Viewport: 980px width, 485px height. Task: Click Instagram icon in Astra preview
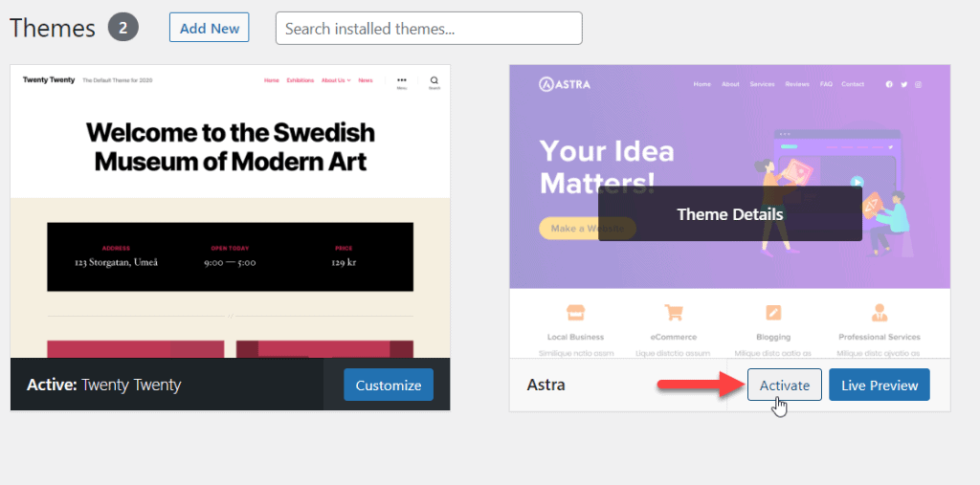[918, 84]
